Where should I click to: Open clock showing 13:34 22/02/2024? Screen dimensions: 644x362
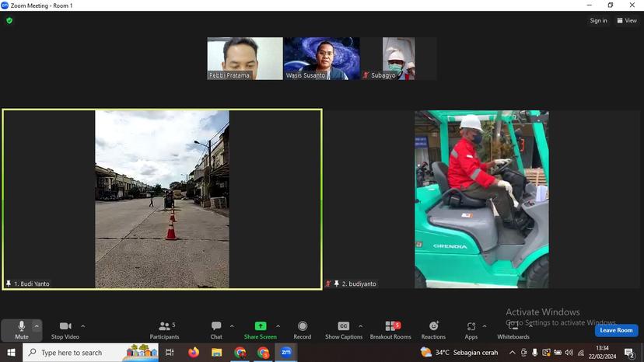(602, 352)
